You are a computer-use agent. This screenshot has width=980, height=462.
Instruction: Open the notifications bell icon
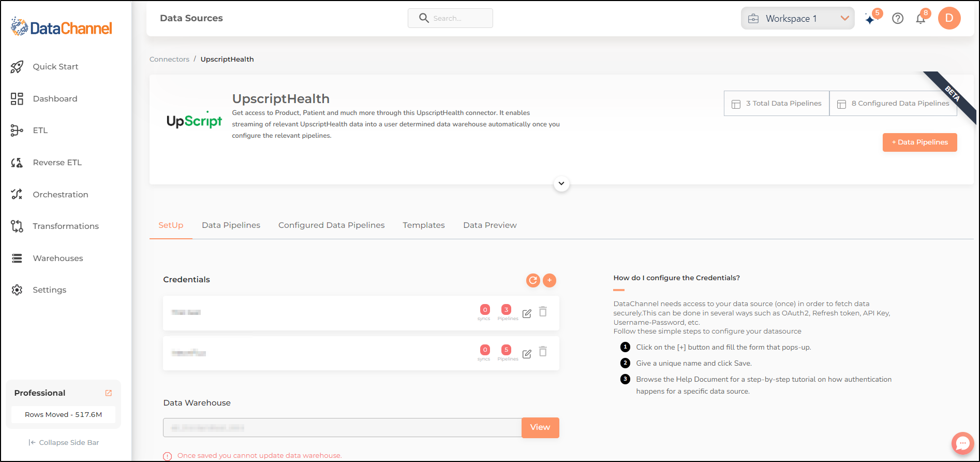point(921,18)
